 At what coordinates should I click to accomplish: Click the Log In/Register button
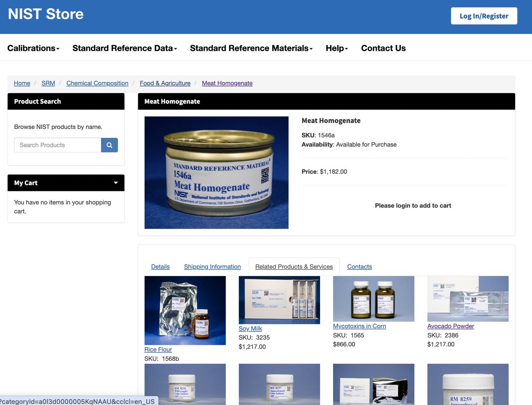click(x=484, y=16)
